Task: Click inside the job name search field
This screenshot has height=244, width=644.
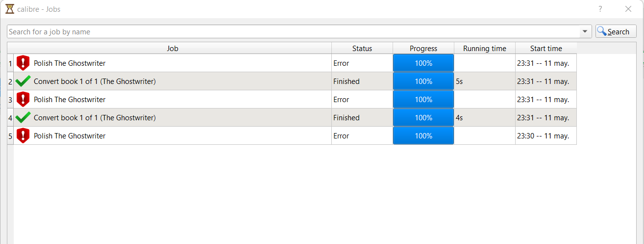Action: click(294, 32)
